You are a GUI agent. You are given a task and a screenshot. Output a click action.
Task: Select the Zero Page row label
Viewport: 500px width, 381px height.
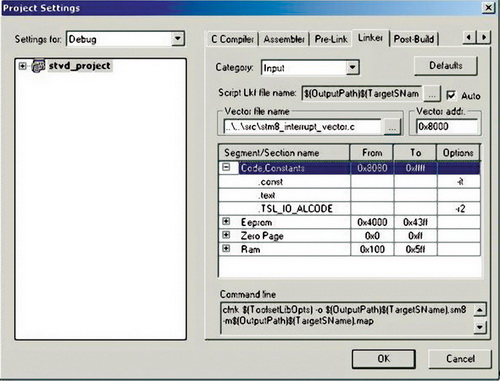262,236
